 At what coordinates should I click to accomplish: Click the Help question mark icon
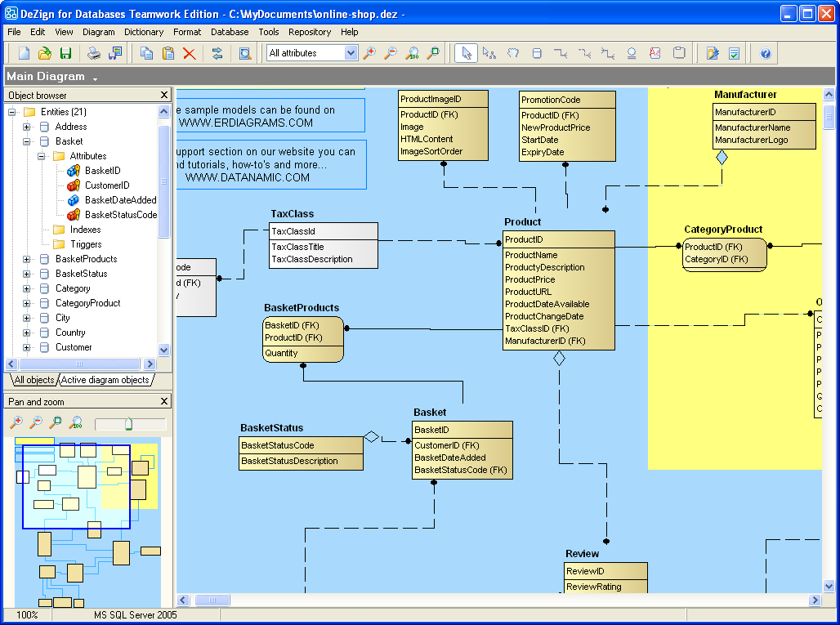tap(765, 53)
